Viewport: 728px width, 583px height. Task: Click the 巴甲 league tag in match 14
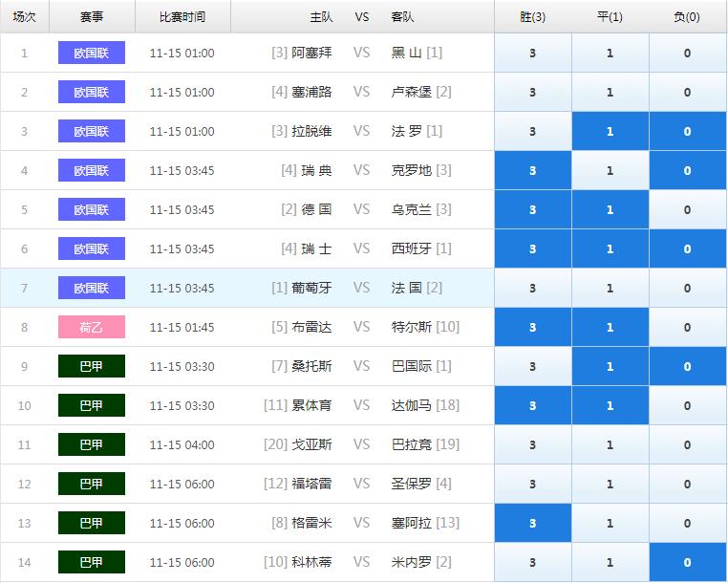(92, 562)
